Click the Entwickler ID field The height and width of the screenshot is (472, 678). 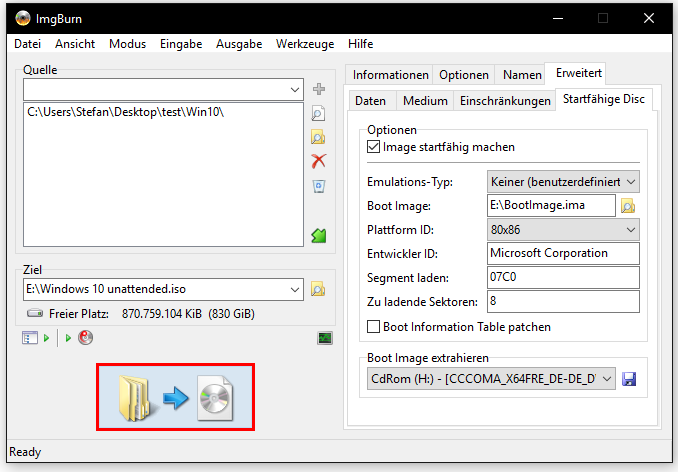[x=563, y=253]
